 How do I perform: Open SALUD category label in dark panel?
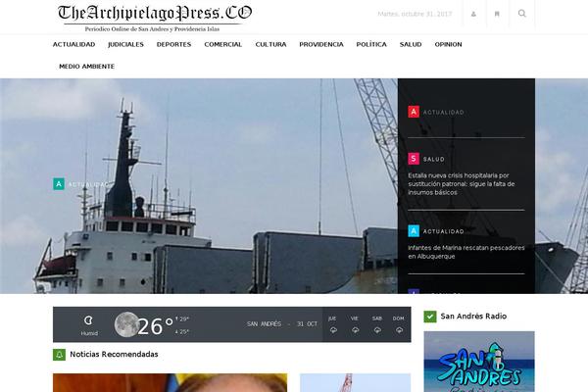(434, 159)
